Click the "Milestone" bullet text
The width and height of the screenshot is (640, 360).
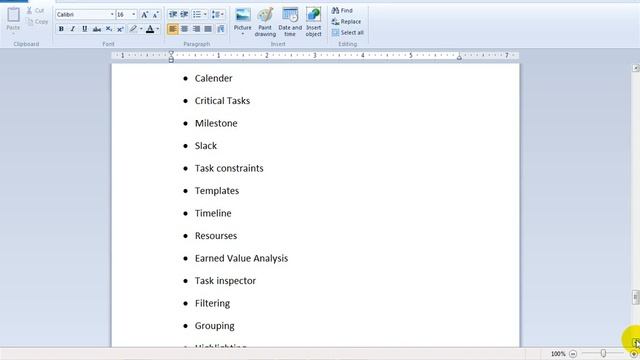pyautogui.click(x=216, y=123)
